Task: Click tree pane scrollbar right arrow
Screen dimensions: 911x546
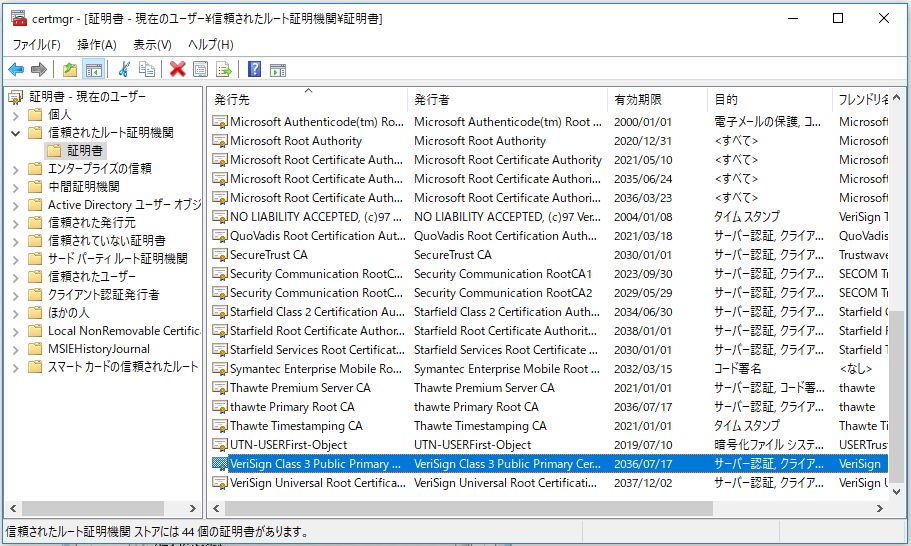Action: (x=192, y=508)
